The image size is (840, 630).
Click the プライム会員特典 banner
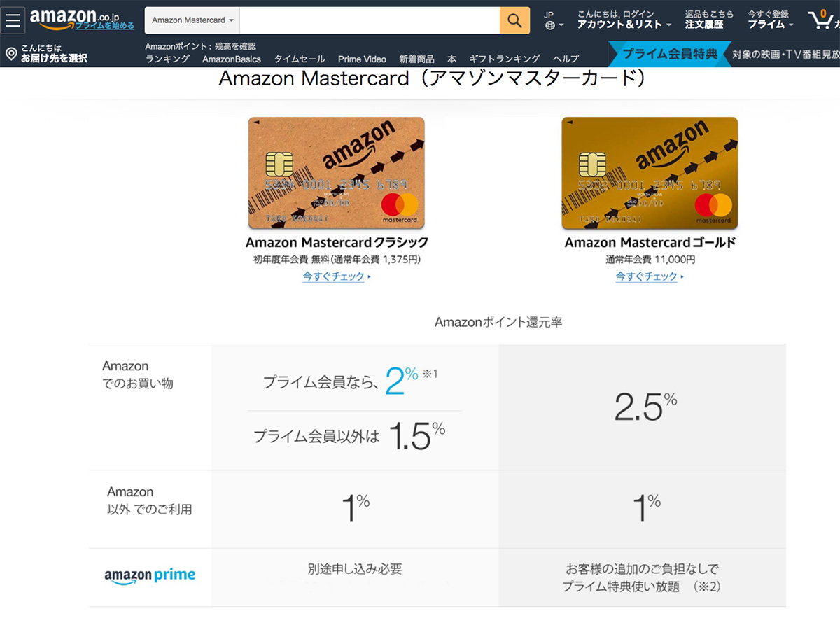pos(670,53)
